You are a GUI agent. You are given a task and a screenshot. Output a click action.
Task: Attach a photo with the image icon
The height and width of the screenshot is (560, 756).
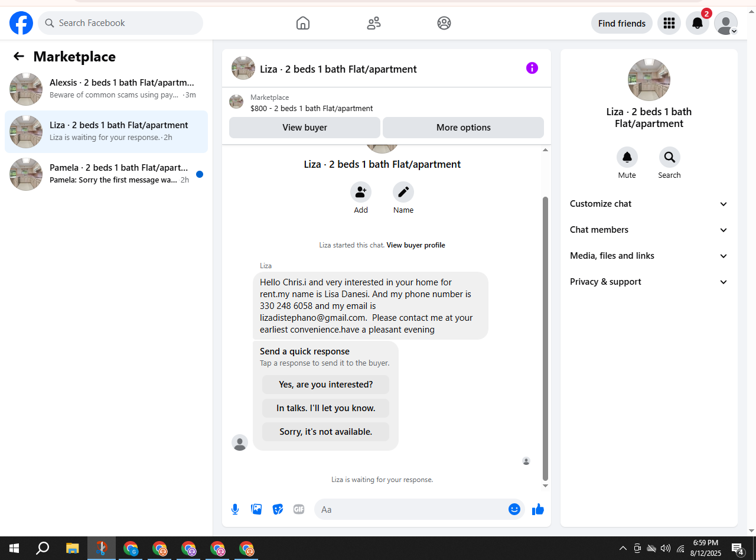pos(256,509)
